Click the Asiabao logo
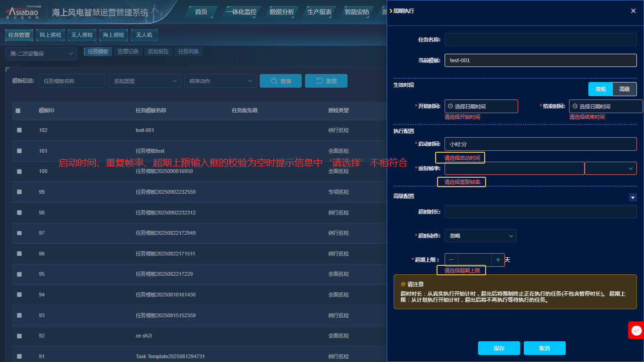The width and height of the screenshot is (644, 362). pos(24,13)
